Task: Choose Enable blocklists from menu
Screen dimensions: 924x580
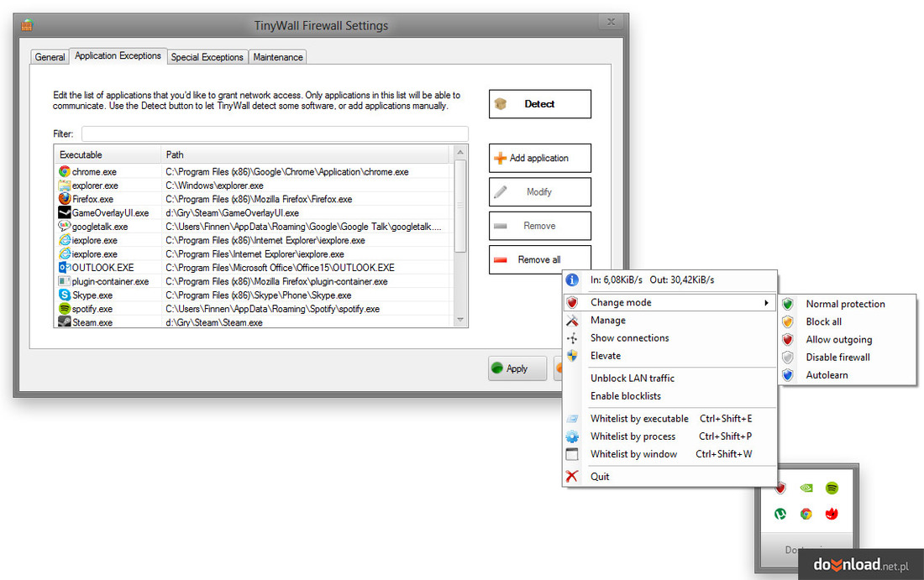Action: (626, 395)
